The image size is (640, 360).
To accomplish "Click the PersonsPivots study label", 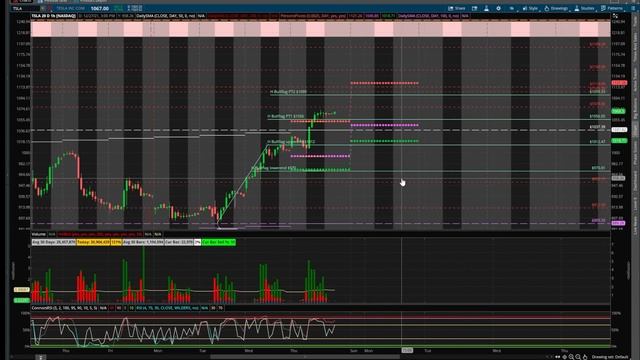I will click(x=313, y=16).
